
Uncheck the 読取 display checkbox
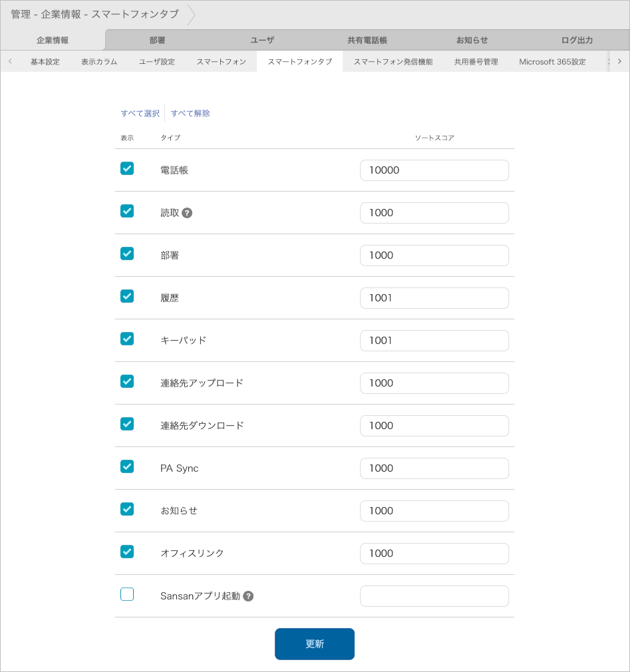pos(127,211)
